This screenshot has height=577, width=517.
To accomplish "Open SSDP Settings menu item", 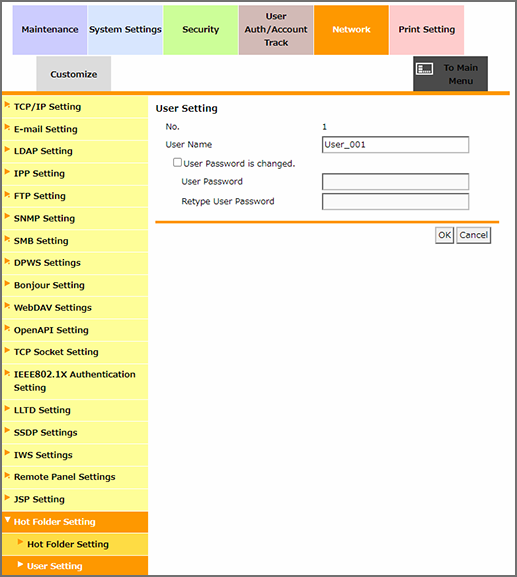I will [x=75, y=433].
